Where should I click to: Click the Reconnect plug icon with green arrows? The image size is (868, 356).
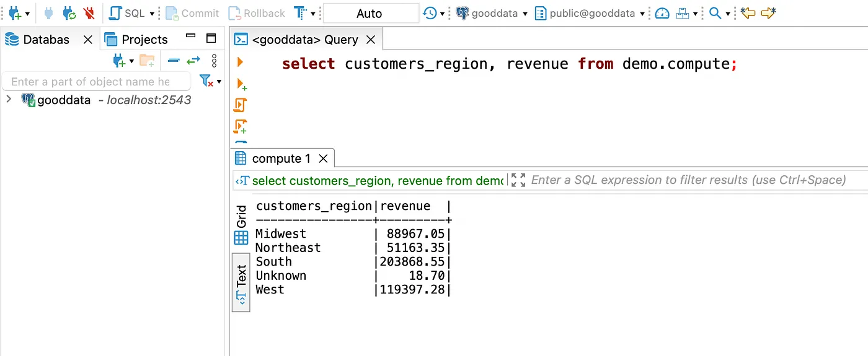point(69,13)
